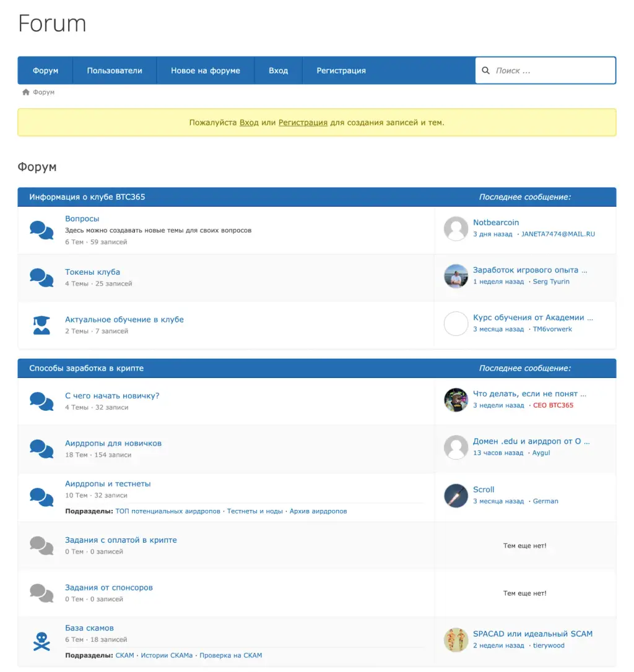Click Регистрация link in yellow notice
The height and width of the screenshot is (672, 634).
point(303,123)
